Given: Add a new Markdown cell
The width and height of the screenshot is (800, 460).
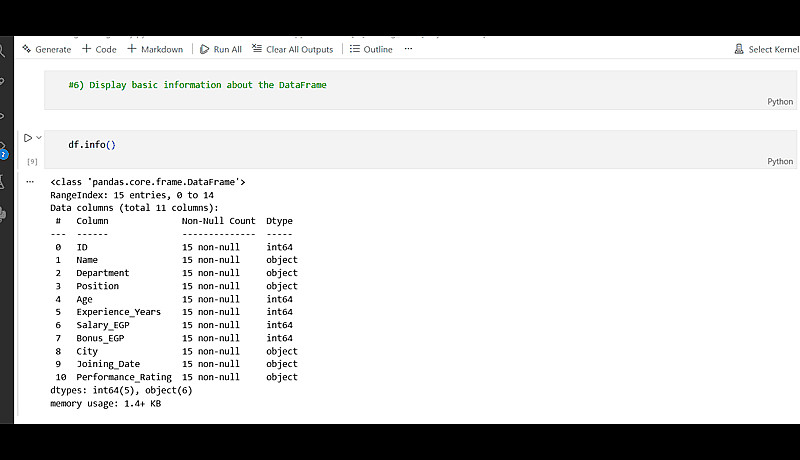Looking at the screenshot, I should (155, 49).
